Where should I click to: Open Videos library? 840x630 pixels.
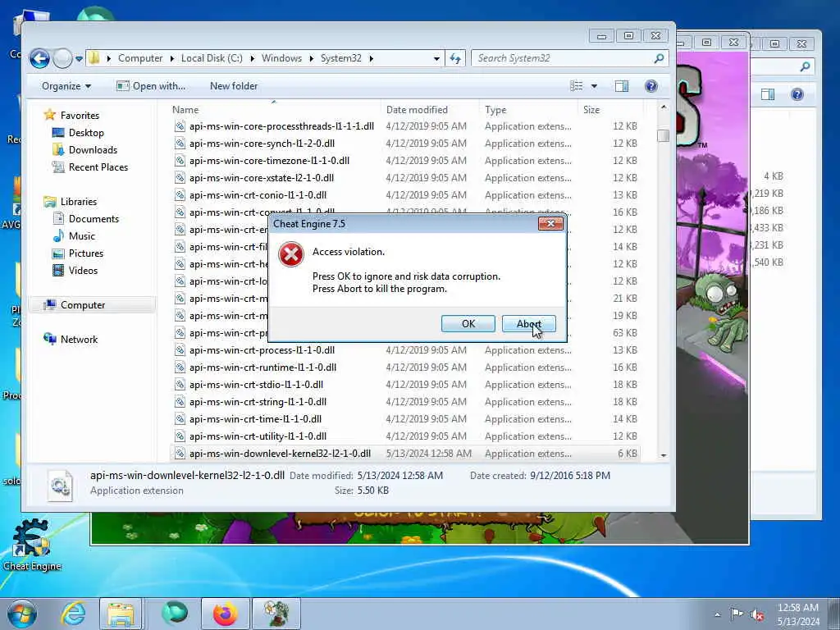tap(83, 270)
